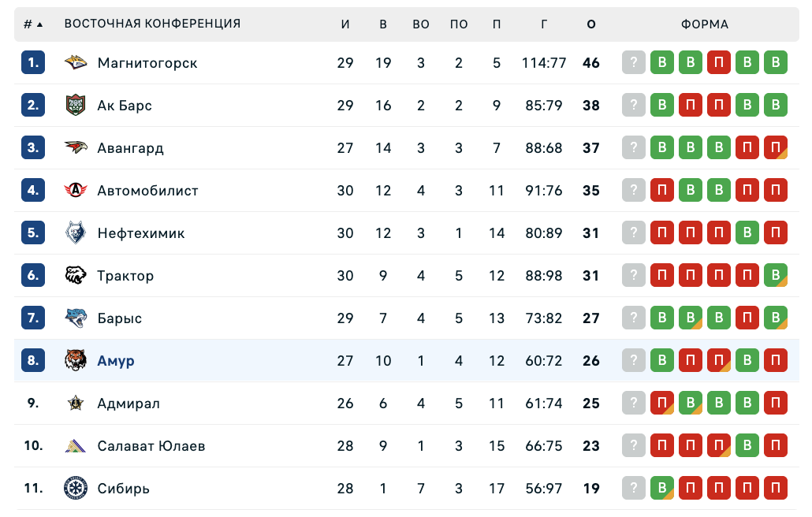
Task: Click the Г goals column header
Action: click(544, 24)
